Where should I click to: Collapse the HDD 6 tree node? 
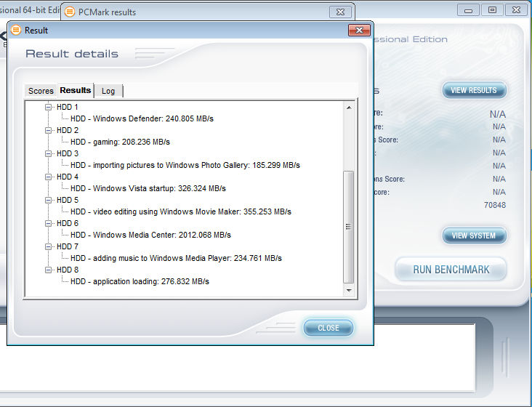(x=49, y=224)
